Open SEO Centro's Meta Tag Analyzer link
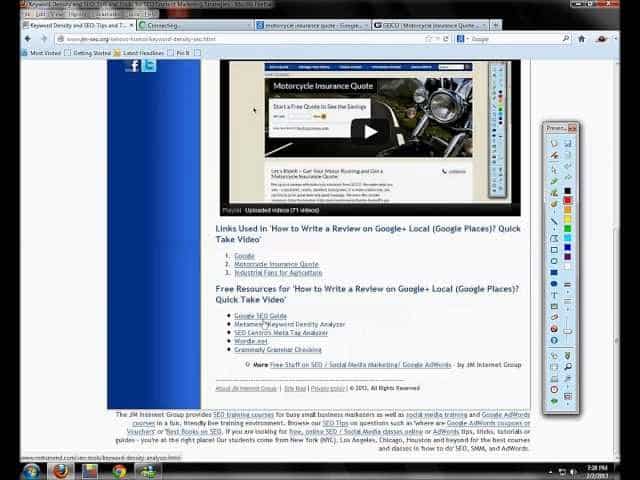The height and width of the screenshot is (480, 640). coord(281,333)
